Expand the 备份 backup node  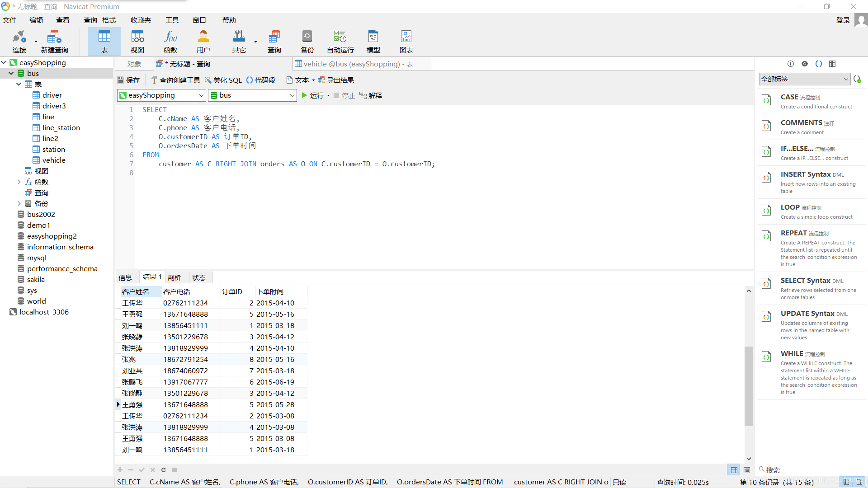point(19,203)
